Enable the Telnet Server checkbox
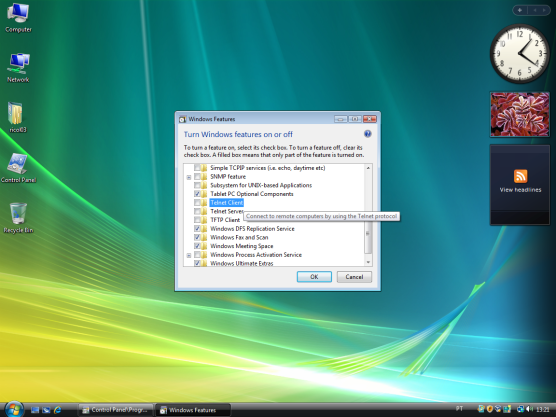The width and height of the screenshot is (556, 417). pos(197,211)
